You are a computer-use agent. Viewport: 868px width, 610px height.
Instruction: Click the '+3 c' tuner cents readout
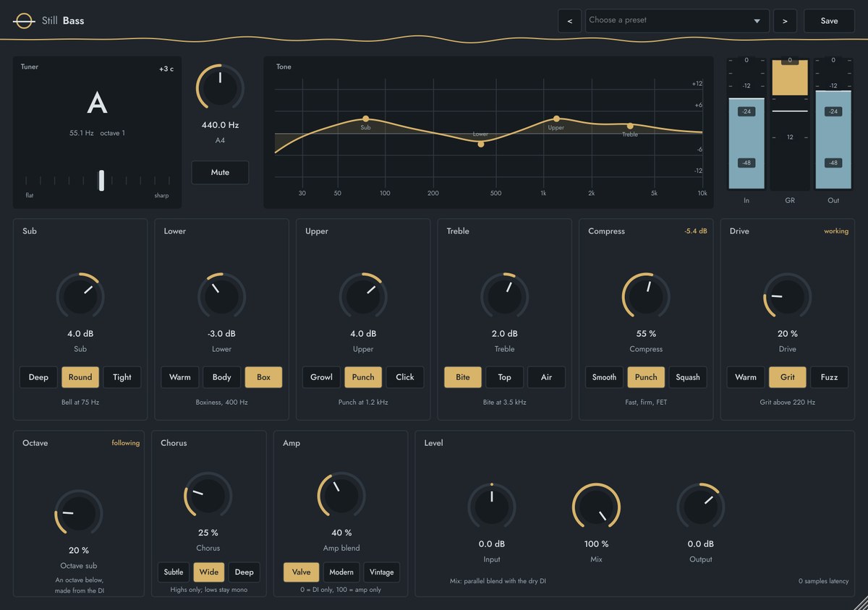point(166,69)
